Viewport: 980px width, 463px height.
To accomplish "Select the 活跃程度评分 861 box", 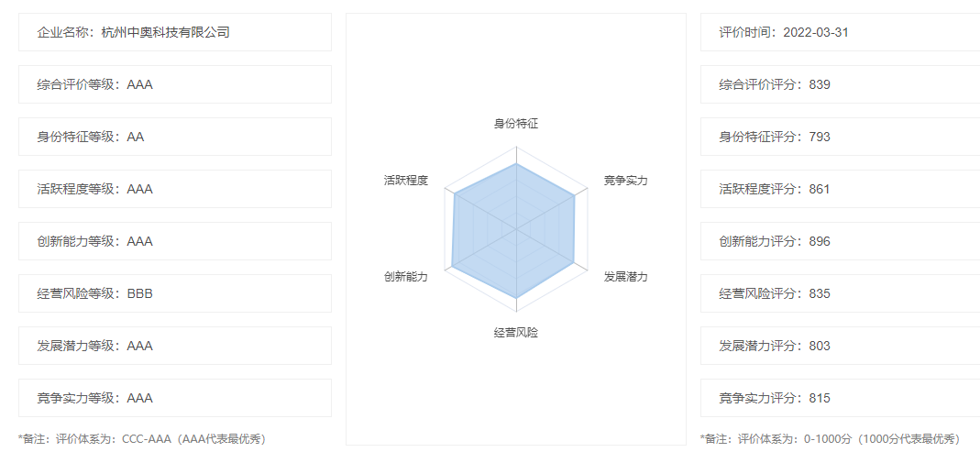I will pyautogui.click(x=840, y=189).
